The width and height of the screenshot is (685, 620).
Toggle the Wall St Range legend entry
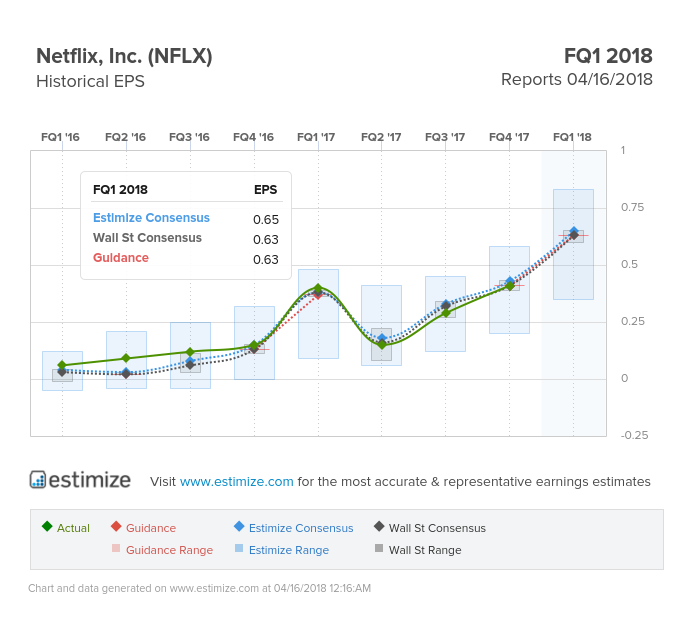point(418,549)
